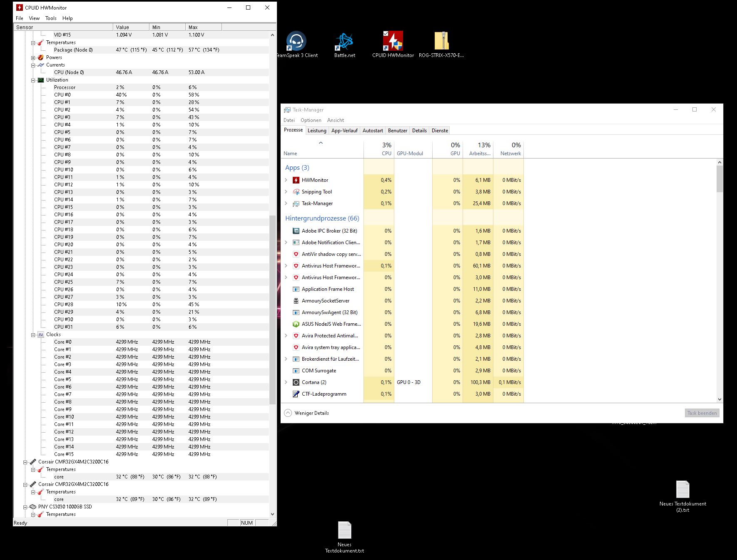Click CTF-Ladeprogramm process icon

pos(296,394)
